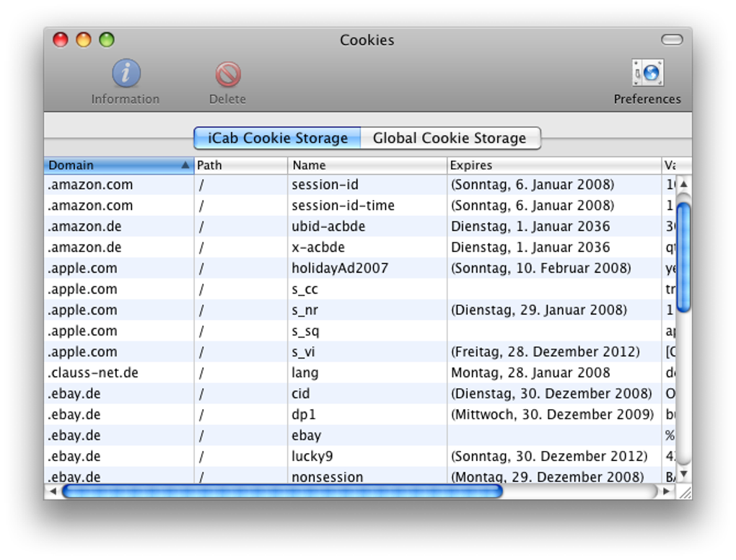736x560 pixels.
Task: Click the Delete toolbar icon
Action: [x=228, y=74]
